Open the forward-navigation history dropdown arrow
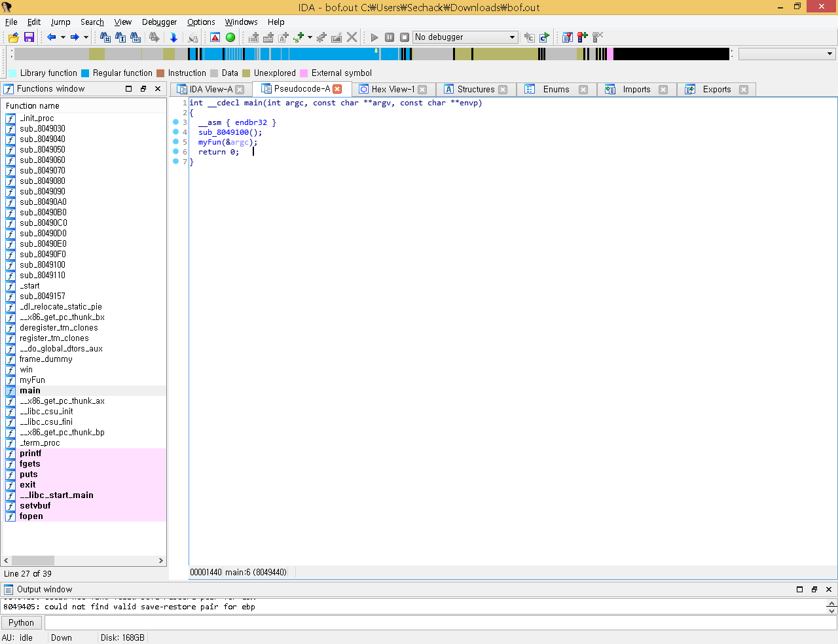Screen dimensions: 838x644 coord(86,37)
